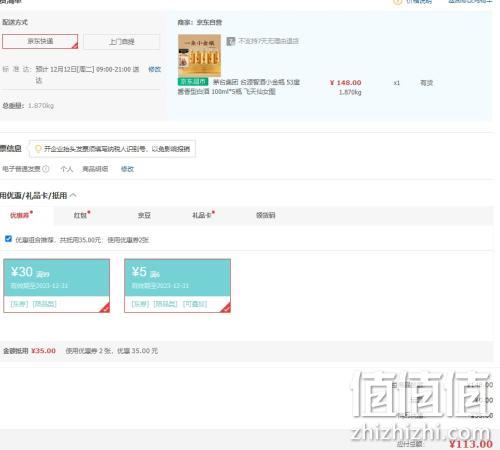Click the info icon beside 电子普通发票
This screenshot has height=450, width=500.
pos(46,169)
